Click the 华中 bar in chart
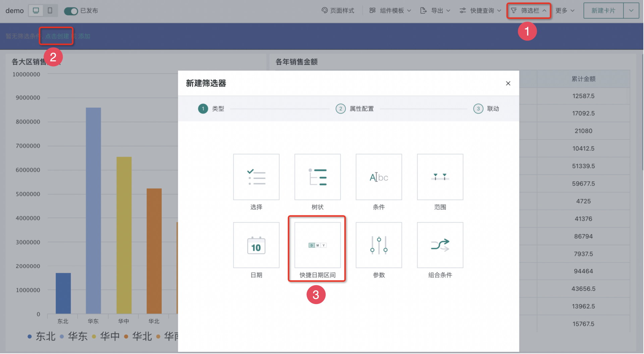644x354 pixels. 124,235
